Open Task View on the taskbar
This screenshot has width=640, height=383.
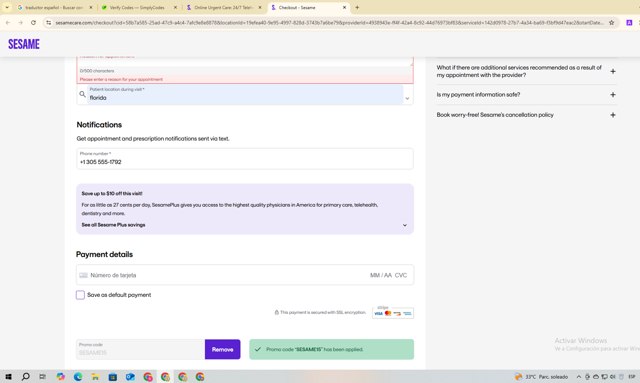(42, 376)
